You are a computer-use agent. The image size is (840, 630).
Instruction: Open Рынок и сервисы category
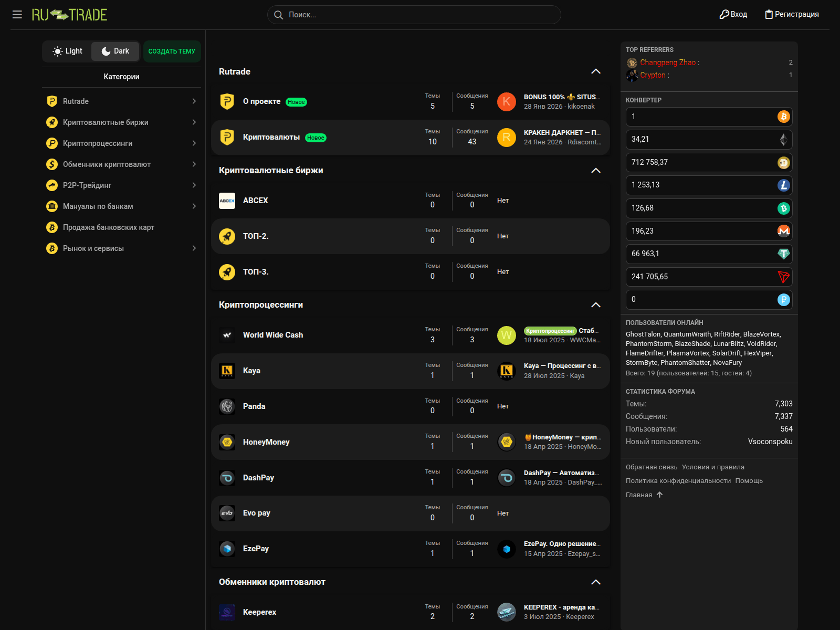tap(93, 248)
